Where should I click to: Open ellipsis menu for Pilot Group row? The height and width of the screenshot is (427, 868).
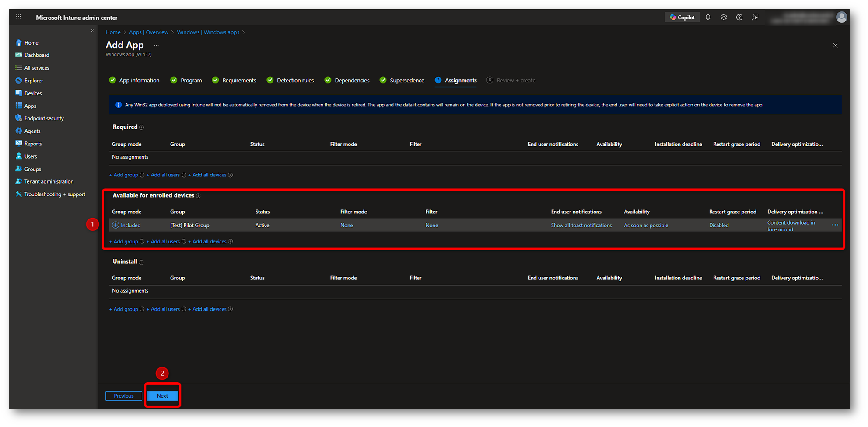pos(835,225)
